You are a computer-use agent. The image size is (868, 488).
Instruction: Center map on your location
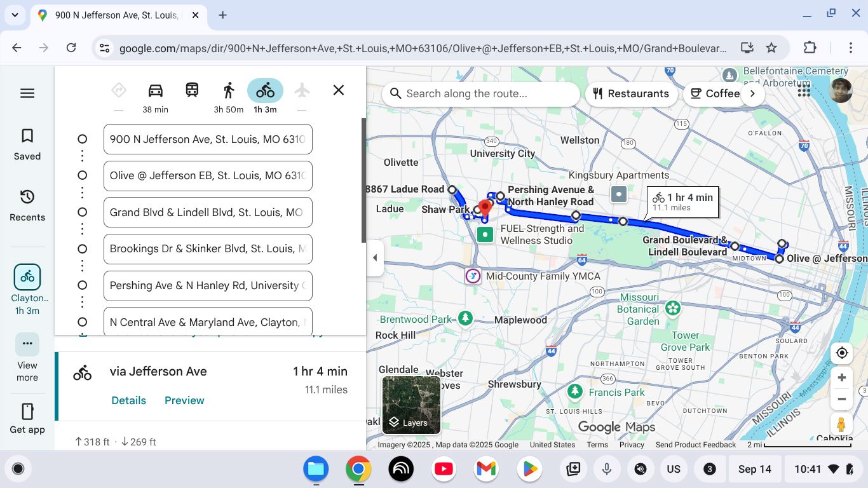point(842,353)
